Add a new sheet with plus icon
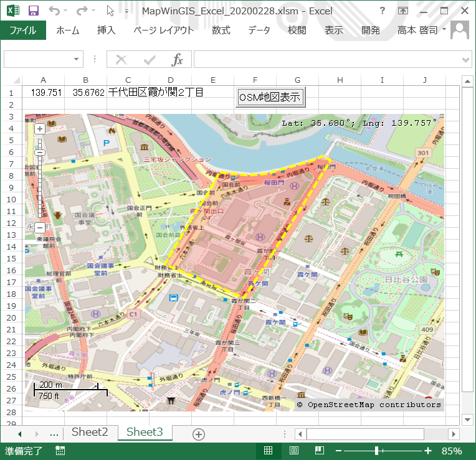 [199, 434]
